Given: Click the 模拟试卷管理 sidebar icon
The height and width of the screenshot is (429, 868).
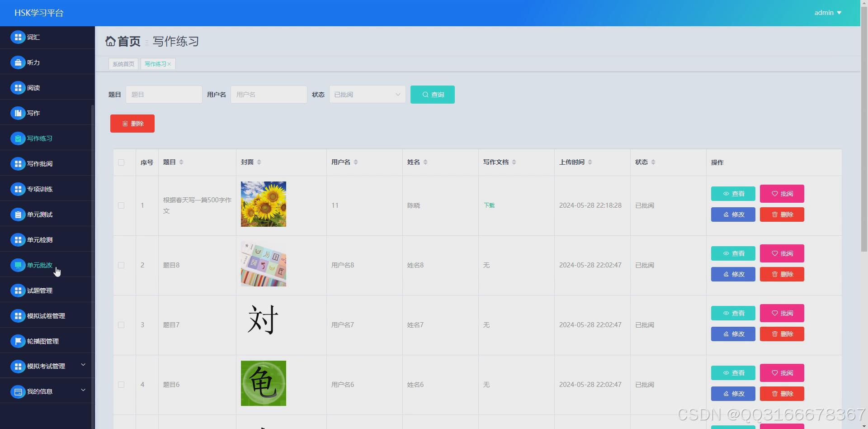Looking at the screenshot, I should pos(18,316).
